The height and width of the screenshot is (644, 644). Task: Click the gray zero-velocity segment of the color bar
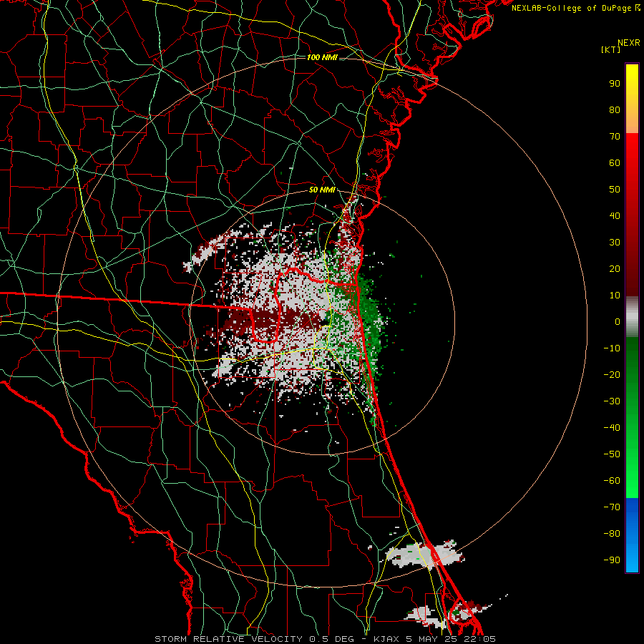632,317
